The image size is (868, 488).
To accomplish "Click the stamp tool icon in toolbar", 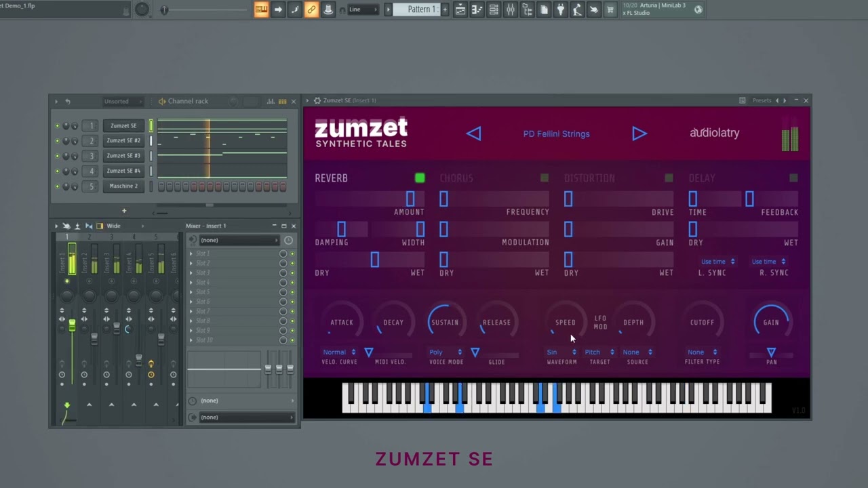I will pos(328,9).
